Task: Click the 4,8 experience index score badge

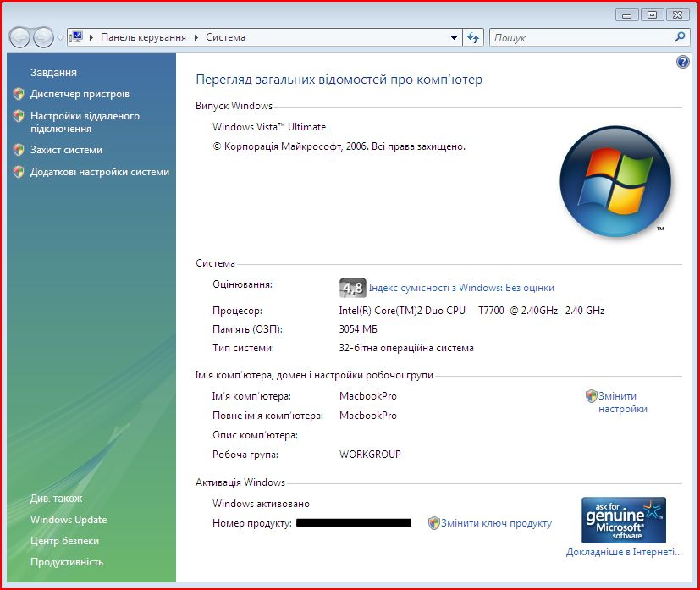Action: coord(353,288)
